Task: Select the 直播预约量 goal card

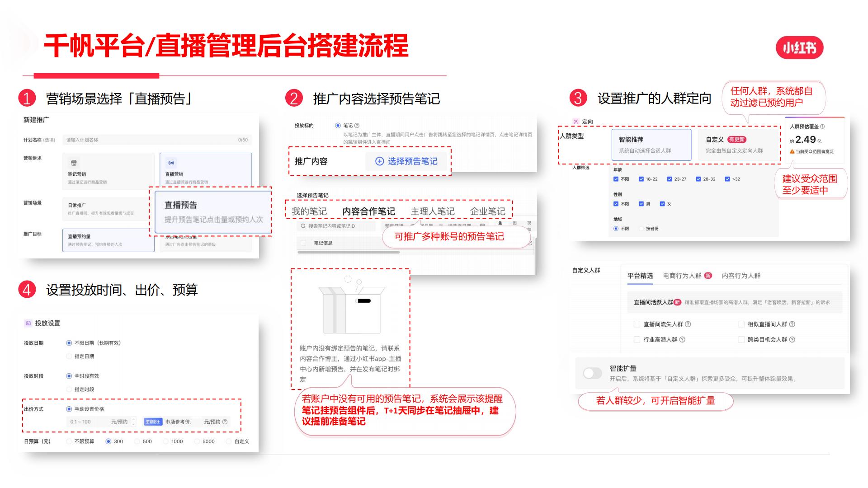Action: pyautogui.click(x=108, y=240)
